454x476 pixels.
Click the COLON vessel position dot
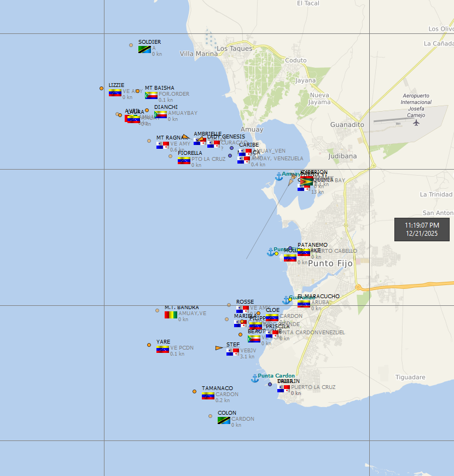[210, 416]
